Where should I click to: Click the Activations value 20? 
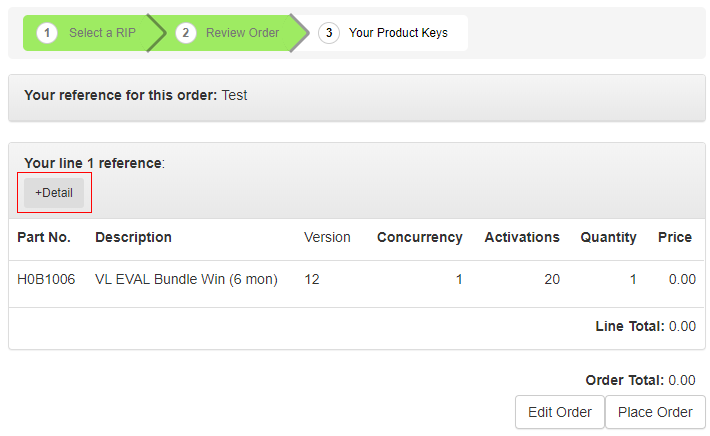551,279
